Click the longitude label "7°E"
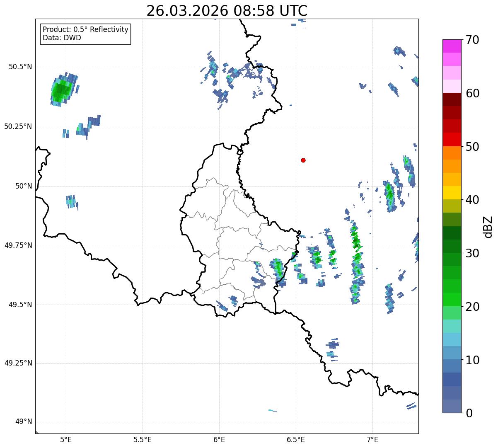This screenshot has height=448, width=498. pos(373,439)
